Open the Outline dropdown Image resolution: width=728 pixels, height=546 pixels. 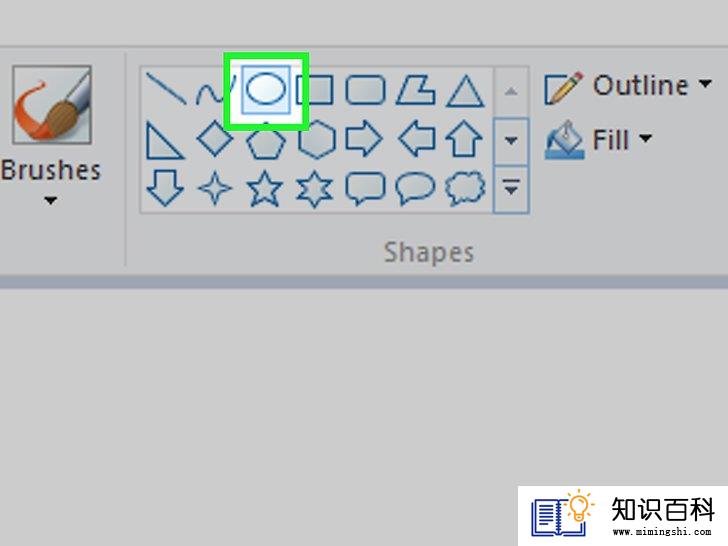point(628,87)
